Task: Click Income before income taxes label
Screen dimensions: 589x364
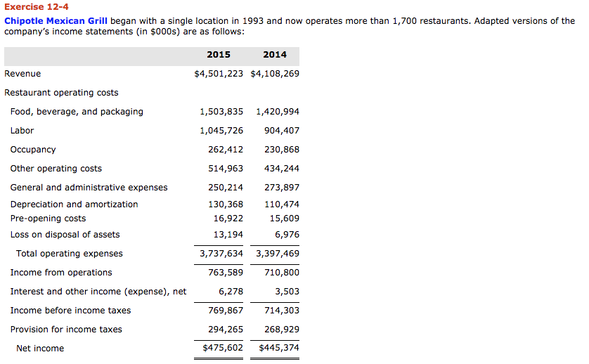Action: (70, 311)
